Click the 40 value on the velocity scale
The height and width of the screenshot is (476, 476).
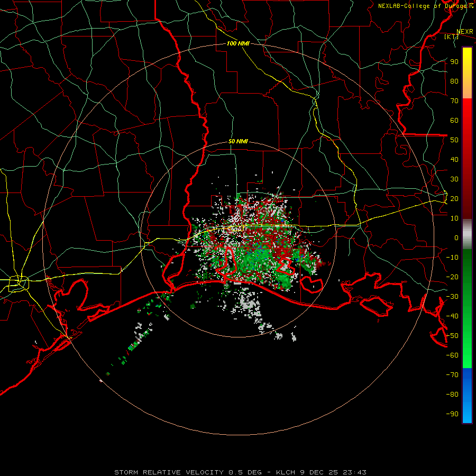(454, 160)
